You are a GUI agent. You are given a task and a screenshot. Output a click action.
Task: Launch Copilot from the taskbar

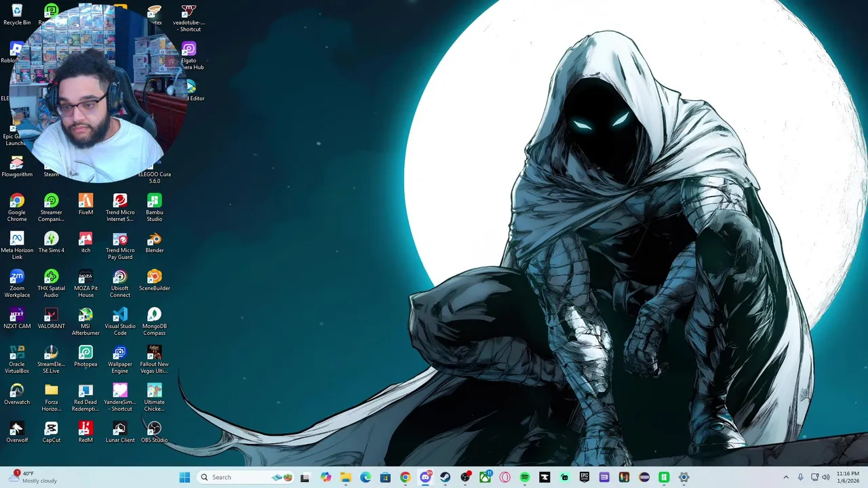click(x=325, y=477)
